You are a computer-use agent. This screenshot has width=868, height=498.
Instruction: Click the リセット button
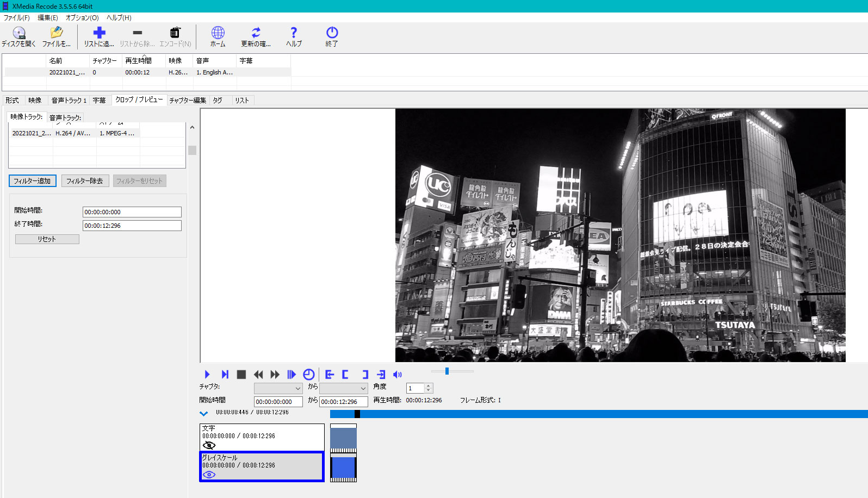(x=47, y=239)
